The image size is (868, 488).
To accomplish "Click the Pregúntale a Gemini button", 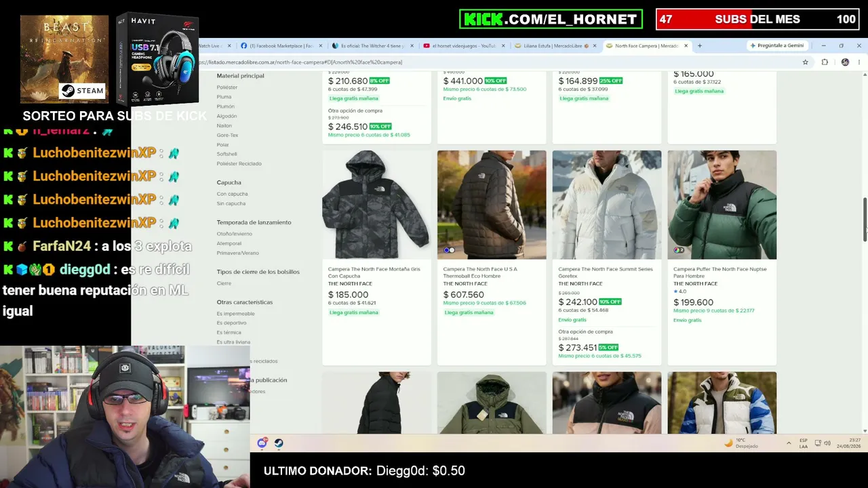I will (777, 46).
